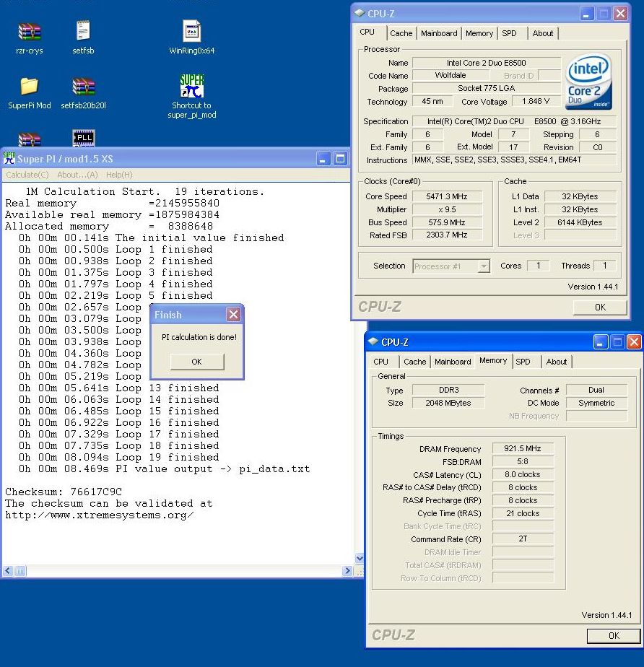The image size is (644, 667).
Task: Click the Instructions MMX, SSE list field
Action: (x=514, y=160)
